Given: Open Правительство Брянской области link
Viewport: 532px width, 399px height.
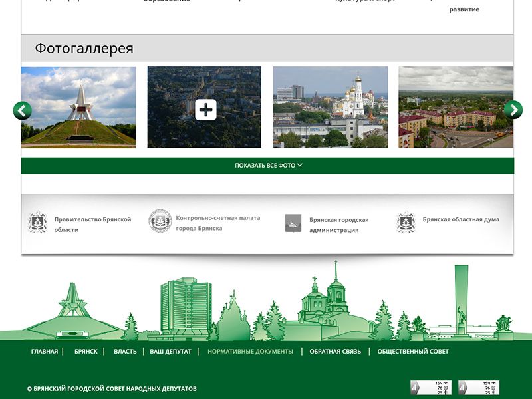Looking at the screenshot, I should pos(92,225).
